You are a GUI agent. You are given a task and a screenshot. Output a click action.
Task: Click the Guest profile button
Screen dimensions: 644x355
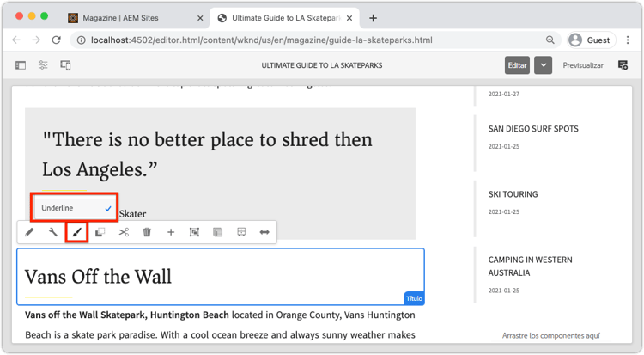(591, 40)
